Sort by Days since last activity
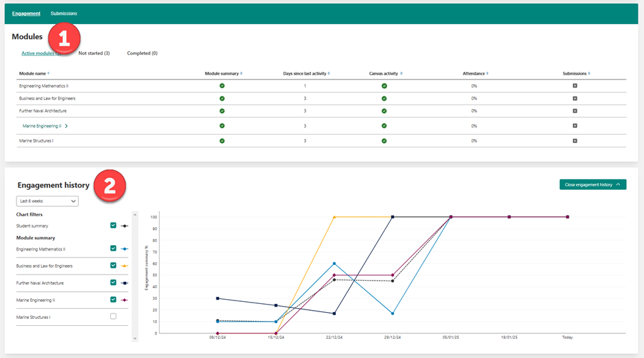Viewport: 644px width, 358px height. pyautogui.click(x=330, y=73)
